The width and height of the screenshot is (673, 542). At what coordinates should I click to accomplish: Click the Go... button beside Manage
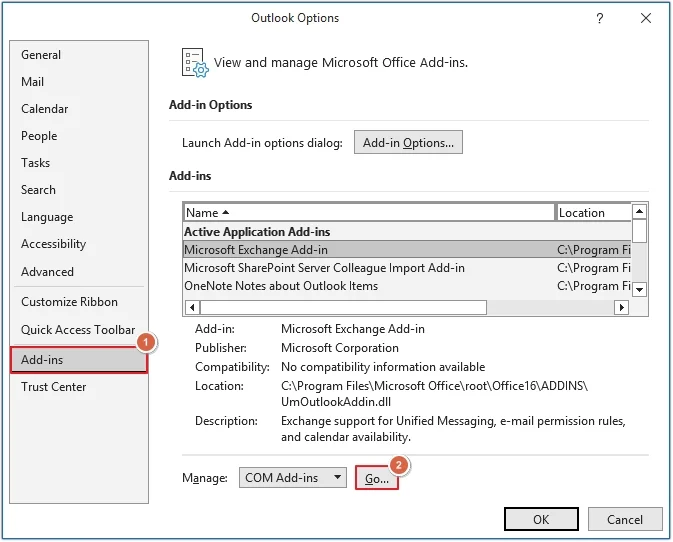click(377, 478)
